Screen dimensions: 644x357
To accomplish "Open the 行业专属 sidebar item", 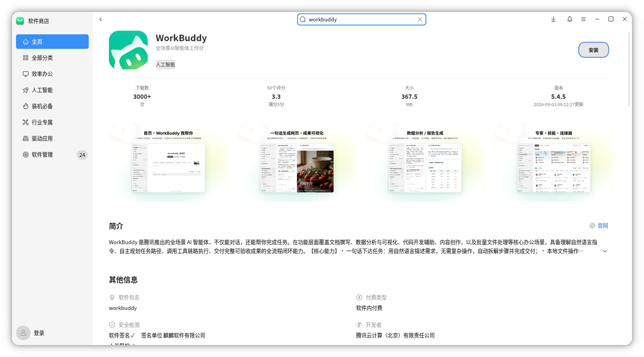I will [x=52, y=122].
